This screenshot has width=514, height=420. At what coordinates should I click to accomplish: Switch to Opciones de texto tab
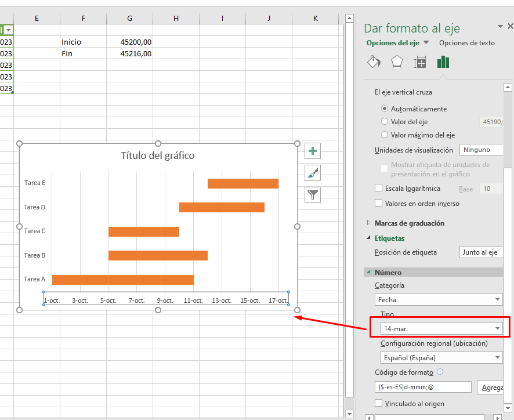[466, 43]
